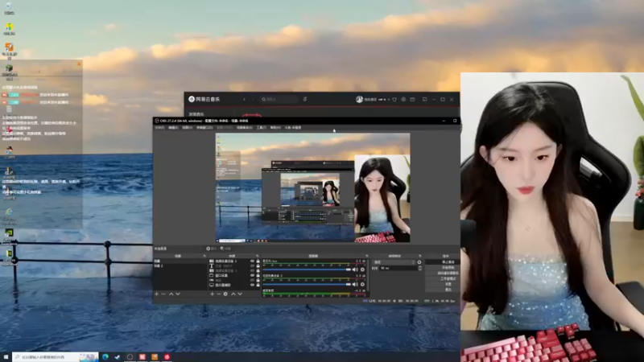Image resolution: width=644 pixels, height=362 pixels.
Task: Open the scene transition type dropdown
Action: [x=394, y=262]
